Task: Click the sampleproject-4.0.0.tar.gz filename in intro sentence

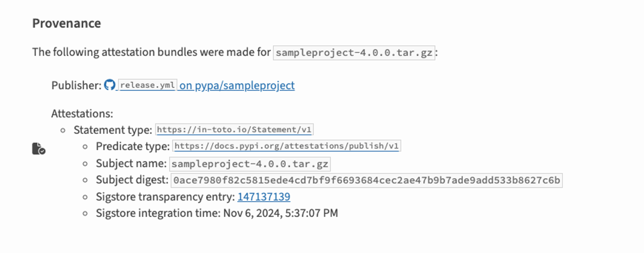Action: (354, 53)
